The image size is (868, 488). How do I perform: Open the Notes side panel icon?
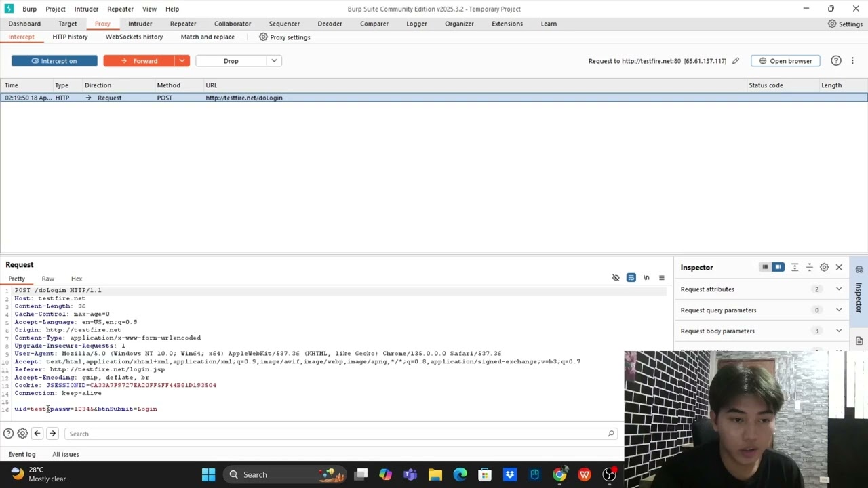(859, 341)
